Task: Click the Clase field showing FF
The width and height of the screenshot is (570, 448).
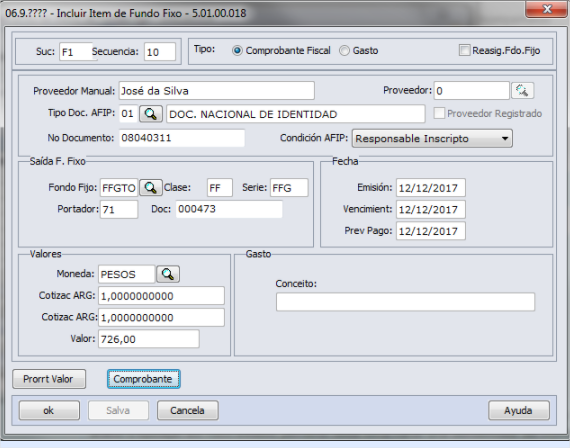Action: pos(220,188)
